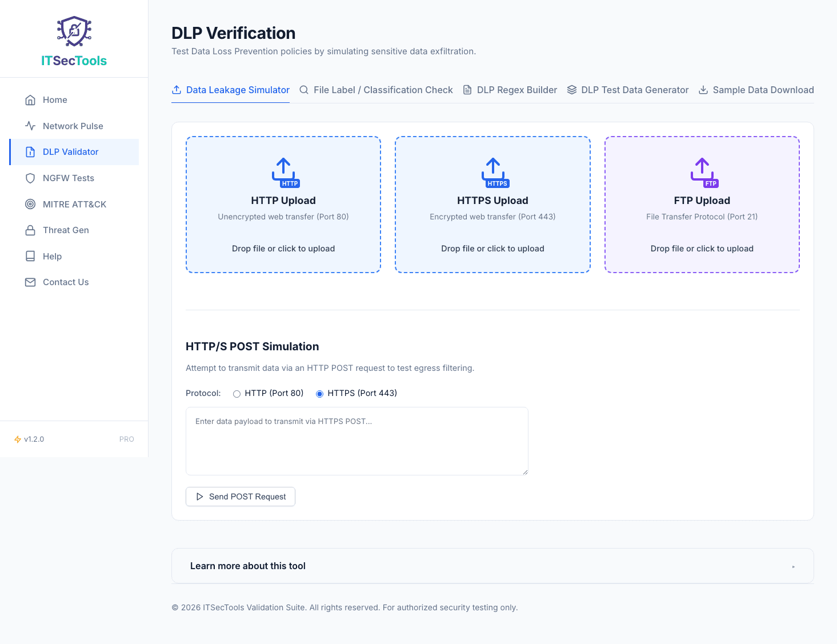Click the HTTP Upload drop zone
This screenshot has height=644, width=837.
[283, 205]
